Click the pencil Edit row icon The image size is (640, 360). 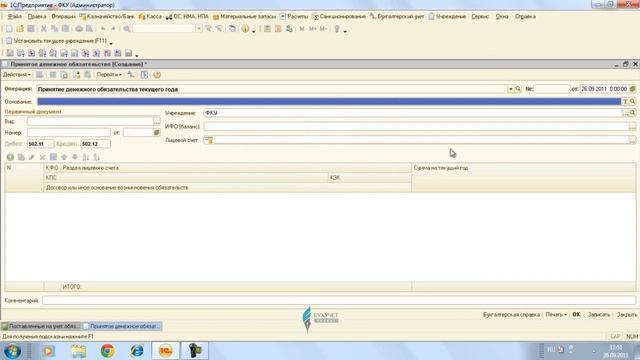pyautogui.click(x=31, y=157)
